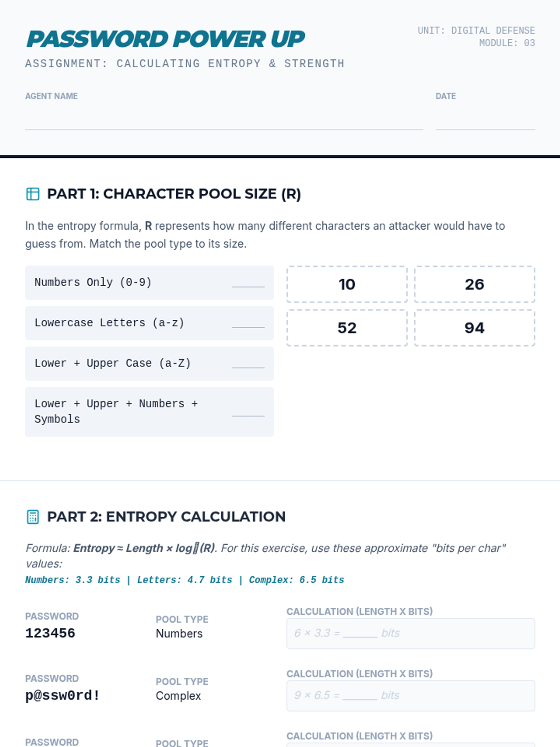Select the answer tile showing 26
Screen dimensions: 560x747
tap(474, 284)
